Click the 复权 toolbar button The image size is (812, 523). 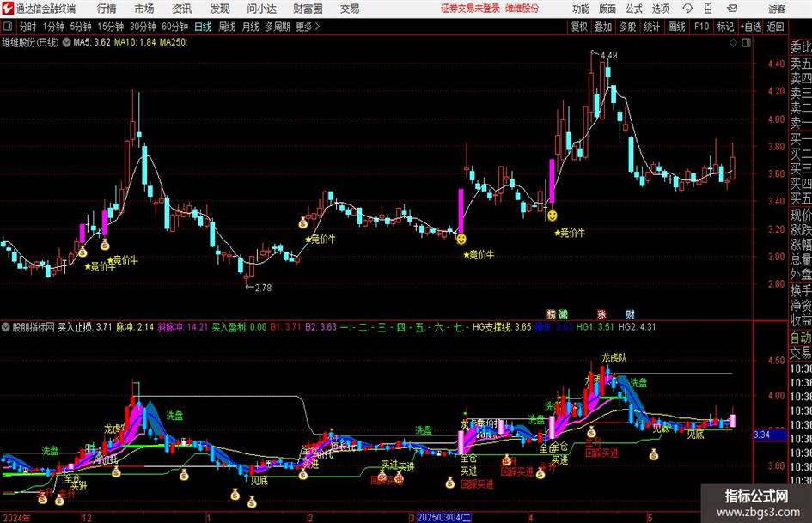[x=579, y=27]
